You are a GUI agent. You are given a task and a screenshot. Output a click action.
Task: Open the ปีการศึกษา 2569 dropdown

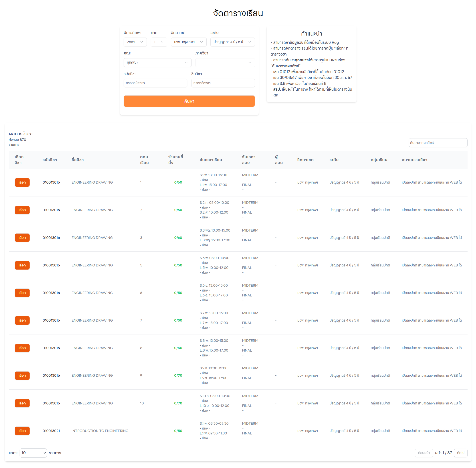(x=135, y=42)
